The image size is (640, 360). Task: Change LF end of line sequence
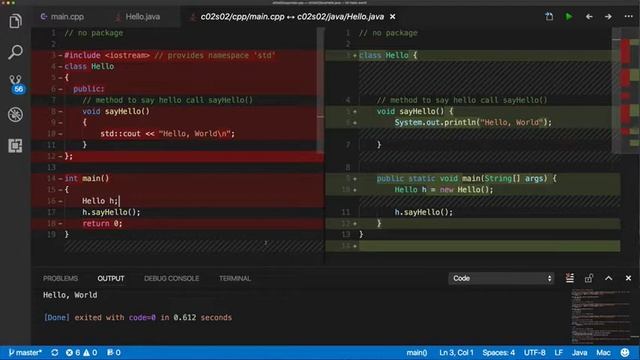tap(559, 353)
